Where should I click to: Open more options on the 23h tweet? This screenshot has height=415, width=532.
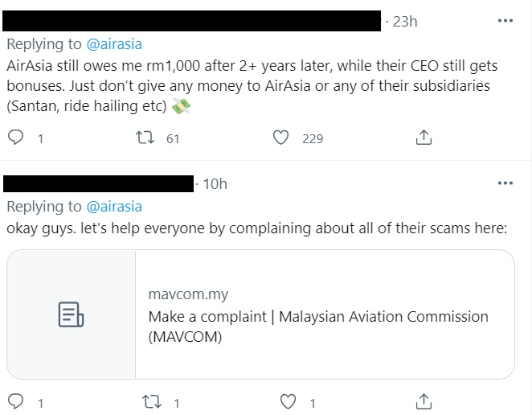(505, 21)
